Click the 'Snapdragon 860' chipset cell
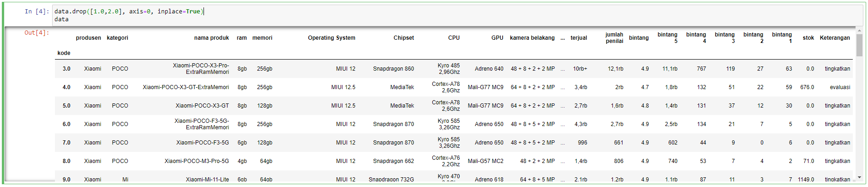Image resolution: width=868 pixels, height=187 pixels. pos(394,69)
